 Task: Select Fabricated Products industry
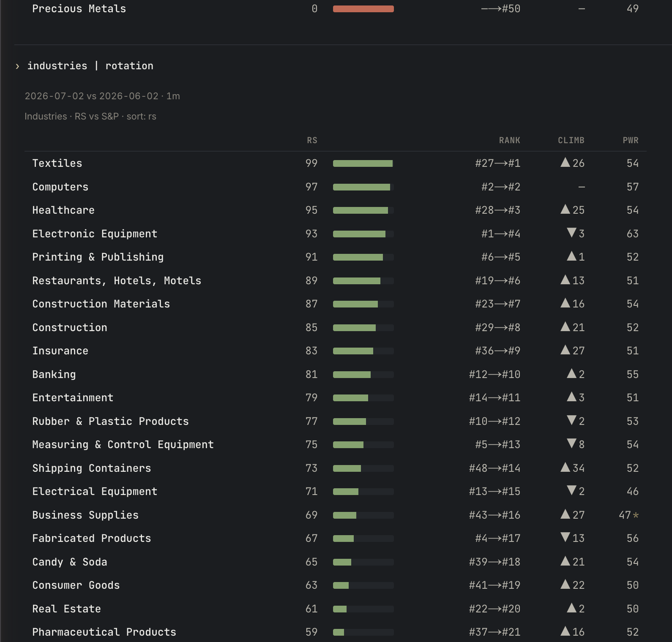pos(92,539)
